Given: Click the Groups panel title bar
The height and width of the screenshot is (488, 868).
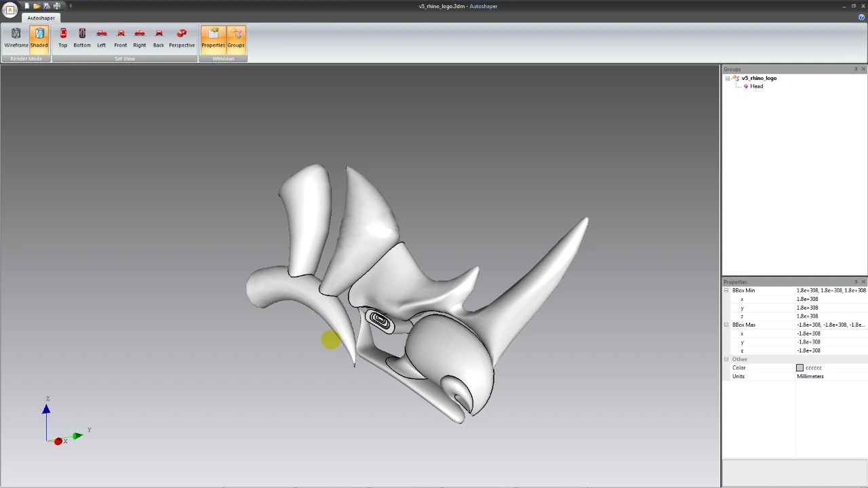Looking at the screenshot, I should [x=787, y=69].
